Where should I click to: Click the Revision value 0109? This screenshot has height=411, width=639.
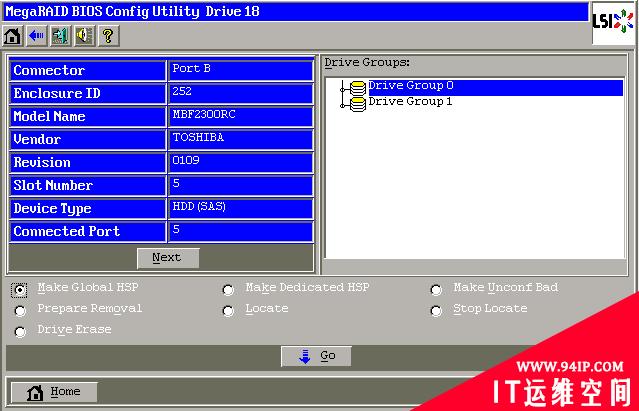coord(240,163)
